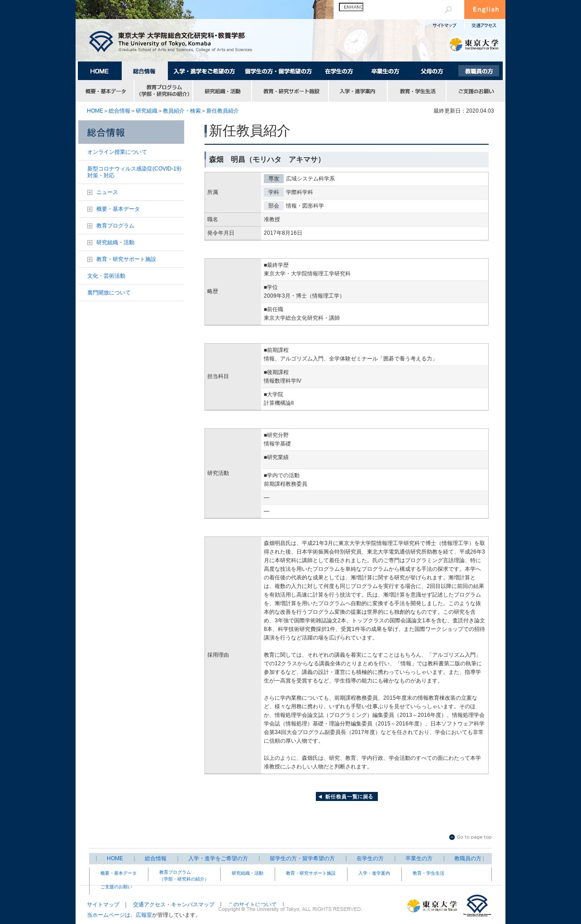Click 研究組織 in the breadcrumb trail
This screenshot has width=581, height=924.
tap(147, 111)
